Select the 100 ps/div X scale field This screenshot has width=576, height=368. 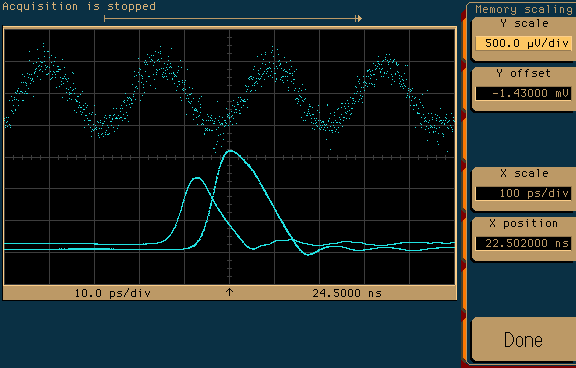click(x=523, y=193)
